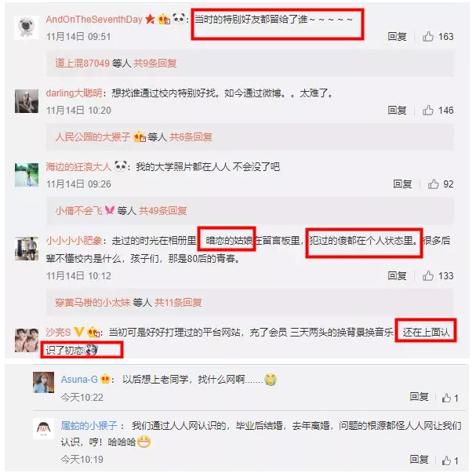This screenshot has height=473, width=476.
Task: Expand 共11条回复 replies thread
Action: 178,302
